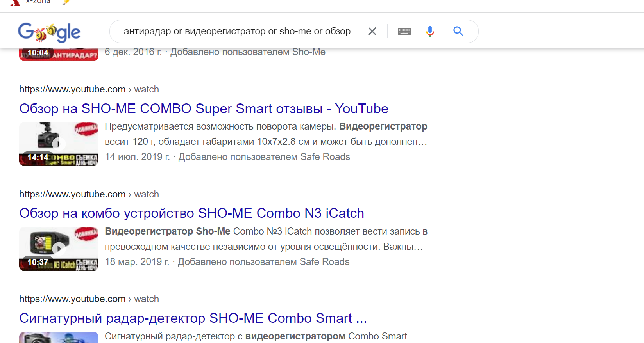Click the 14:14 duration badge on the Super Smart thumbnail
This screenshot has height=343, width=644.
click(x=38, y=157)
